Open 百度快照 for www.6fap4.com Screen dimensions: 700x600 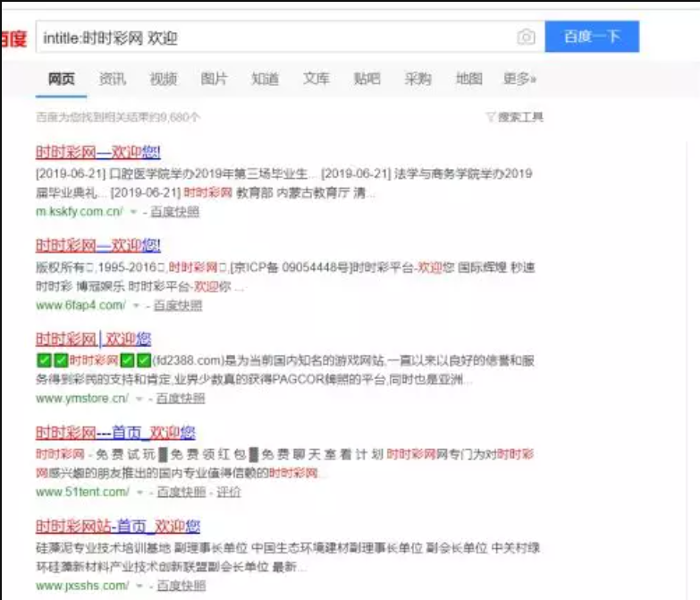(178, 305)
